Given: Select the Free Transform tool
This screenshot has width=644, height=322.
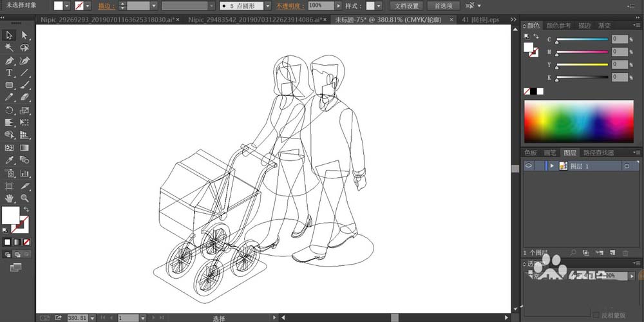Looking at the screenshot, I should coord(24,122).
